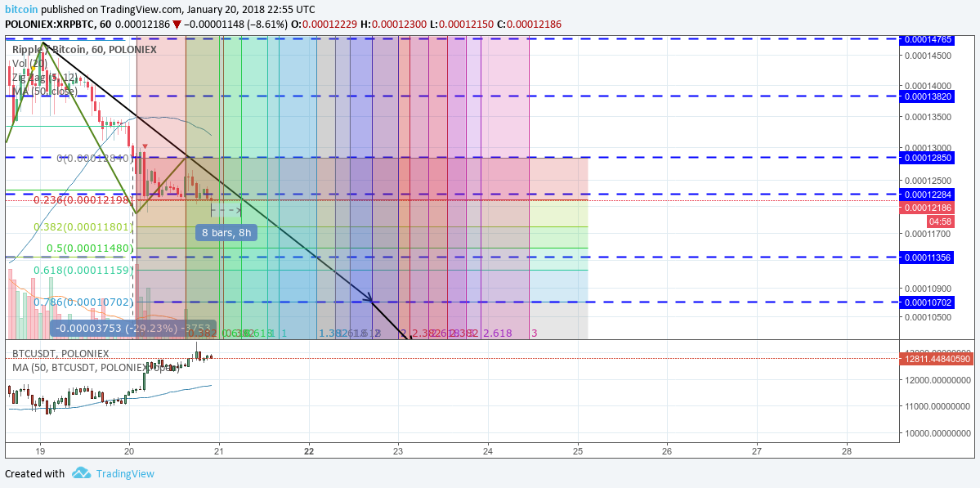The image size is (980, 488).
Task: Click the 12811.44840590 BTCUSDT price label
Action: tap(936, 360)
